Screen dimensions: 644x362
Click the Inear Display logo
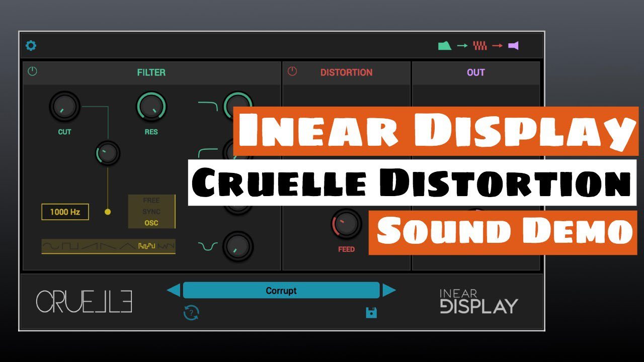point(478,302)
